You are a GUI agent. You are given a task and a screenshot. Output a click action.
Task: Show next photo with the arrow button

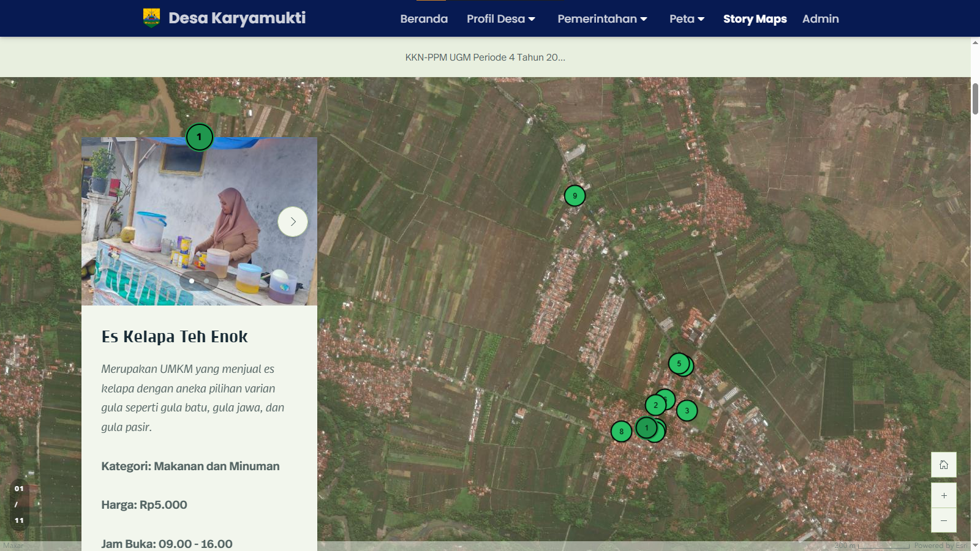(293, 222)
